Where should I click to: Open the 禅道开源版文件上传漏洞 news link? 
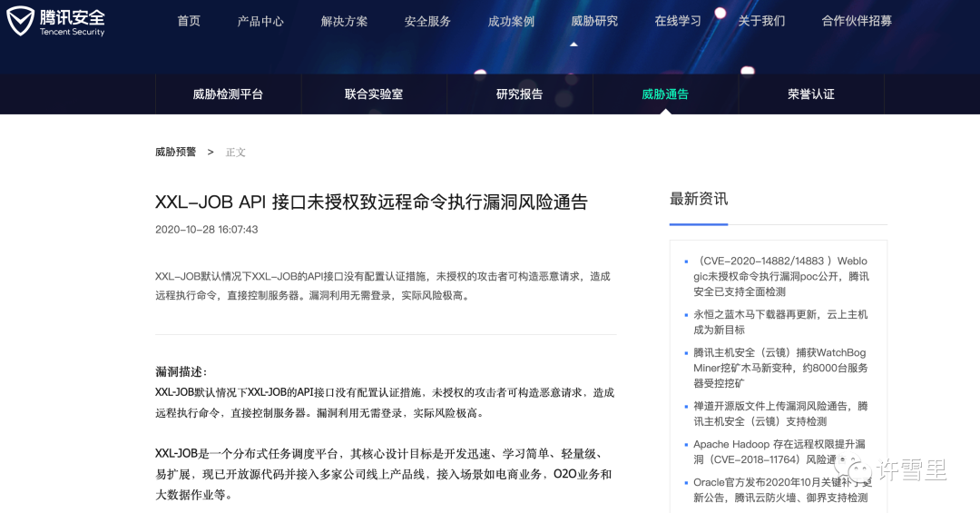coord(780,413)
